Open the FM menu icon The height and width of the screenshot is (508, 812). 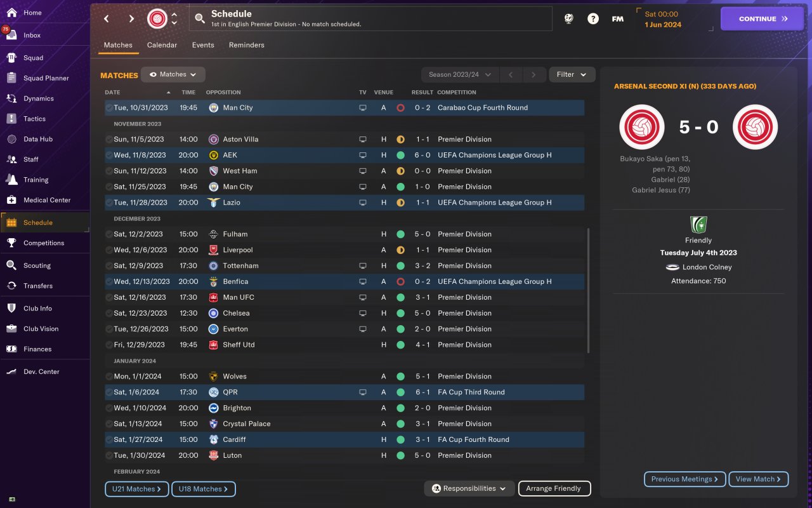pos(617,19)
